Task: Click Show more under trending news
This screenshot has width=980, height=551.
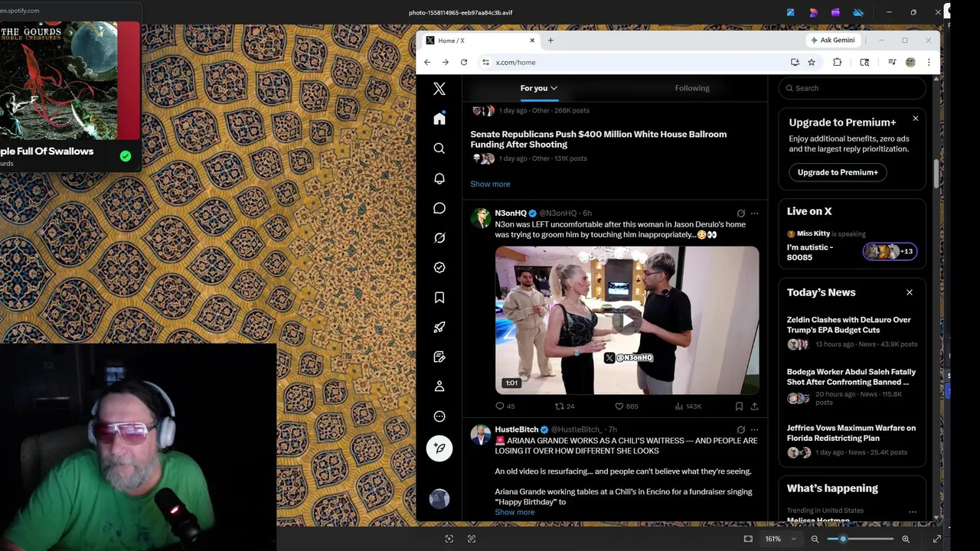Action: [490, 184]
